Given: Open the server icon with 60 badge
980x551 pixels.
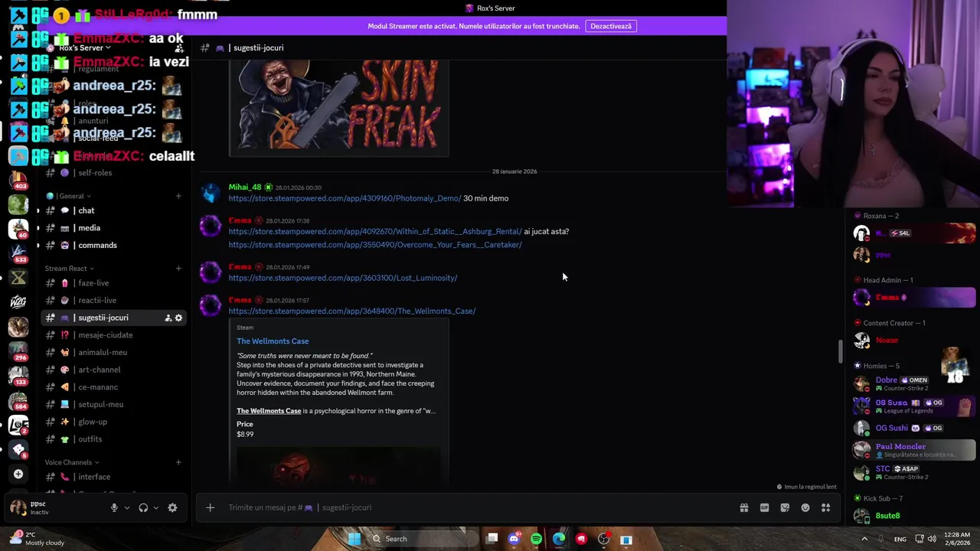Looking at the screenshot, I should click(x=18, y=229).
